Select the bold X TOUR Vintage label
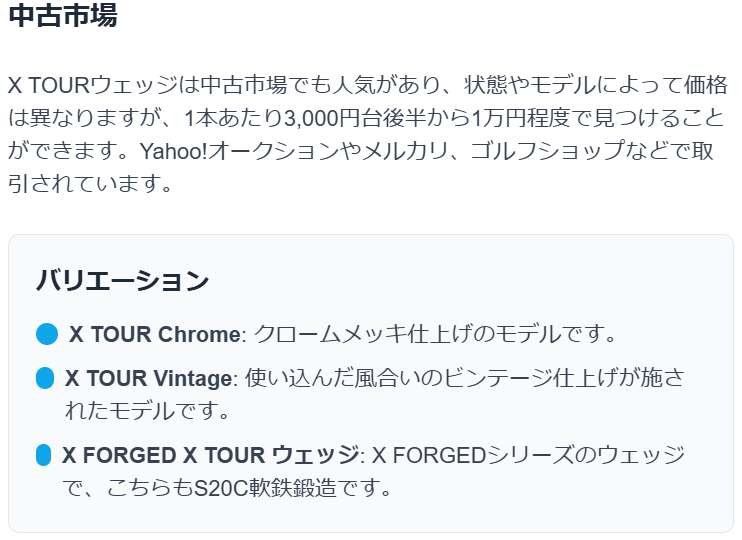Image resolution: width=742 pixels, height=540 pixels. coord(149,378)
